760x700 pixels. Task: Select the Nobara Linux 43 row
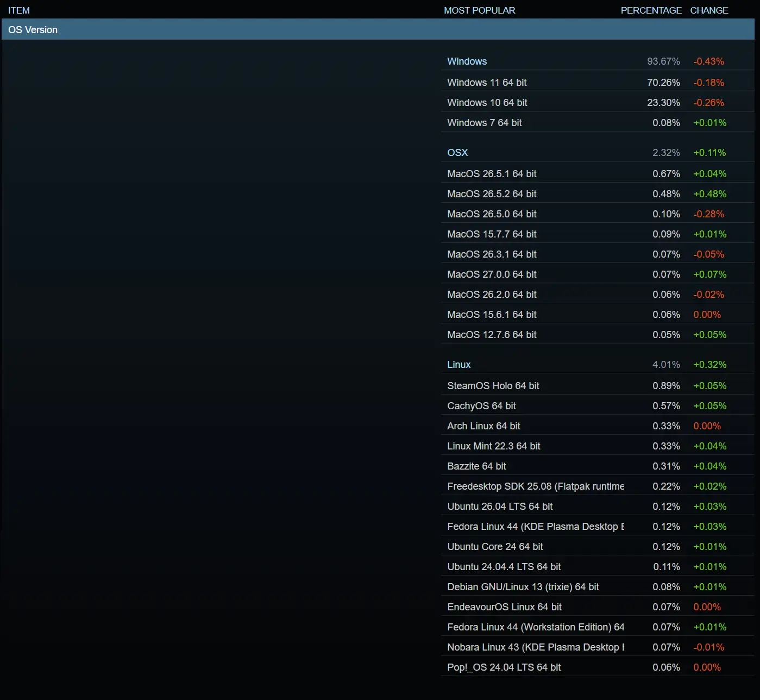(x=598, y=647)
